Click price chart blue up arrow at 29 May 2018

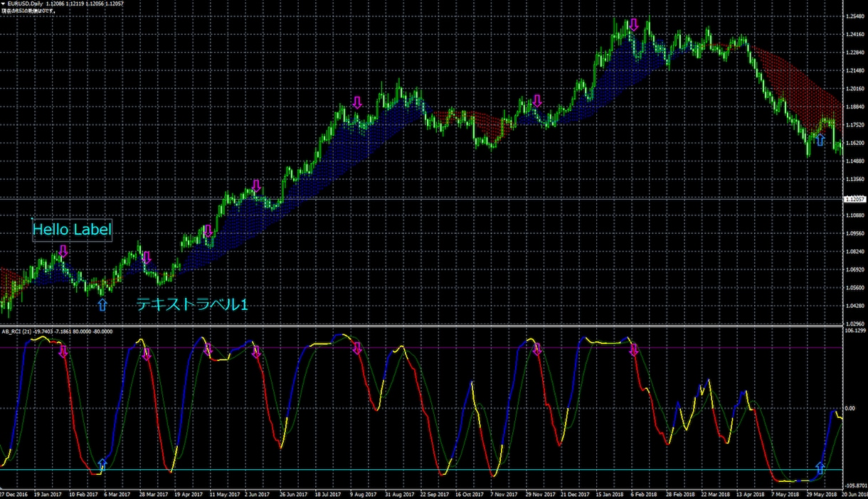point(820,140)
